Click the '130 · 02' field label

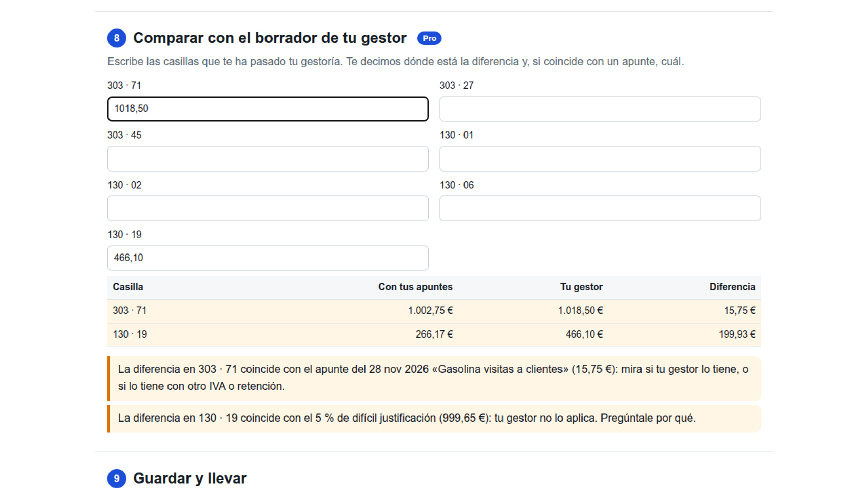124,185
